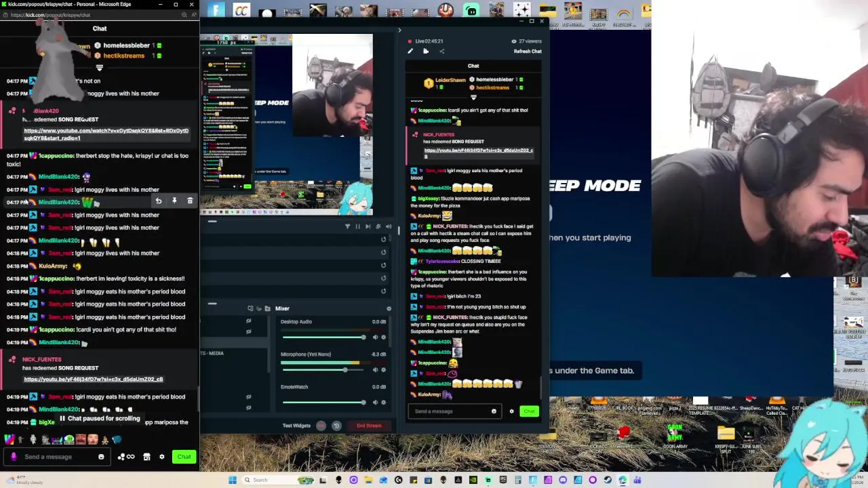Toggle the topmost eye icon in sources list
The width and height of the screenshot is (868, 488).
[x=248, y=321]
